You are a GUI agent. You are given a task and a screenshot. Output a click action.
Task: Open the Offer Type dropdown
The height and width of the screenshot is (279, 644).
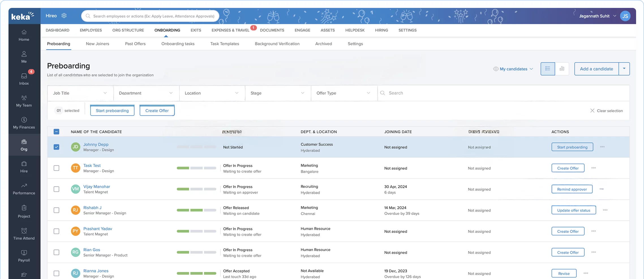coord(344,93)
